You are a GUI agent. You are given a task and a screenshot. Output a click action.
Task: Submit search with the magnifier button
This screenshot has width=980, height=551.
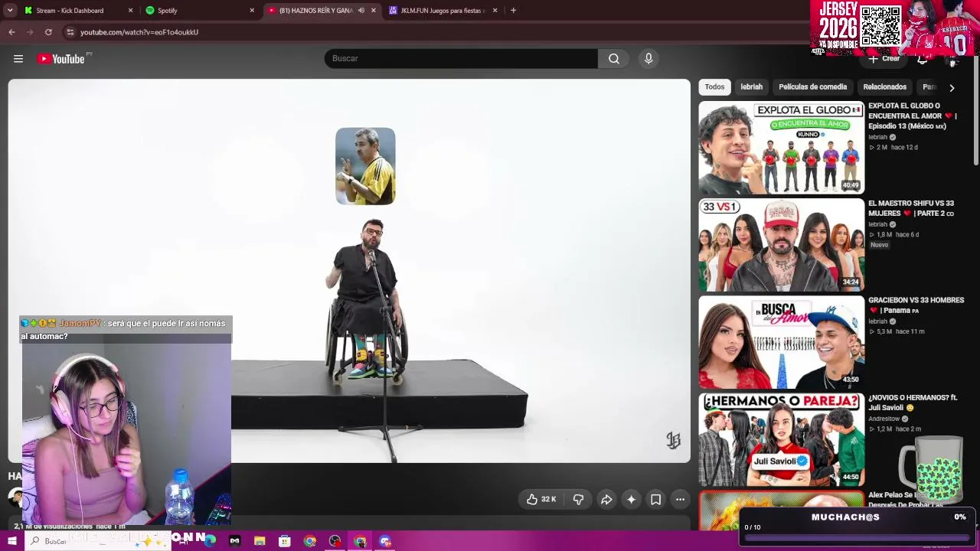pyautogui.click(x=614, y=59)
